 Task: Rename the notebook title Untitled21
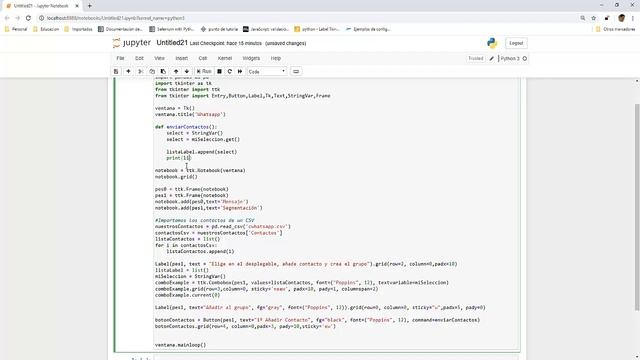point(172,43)
